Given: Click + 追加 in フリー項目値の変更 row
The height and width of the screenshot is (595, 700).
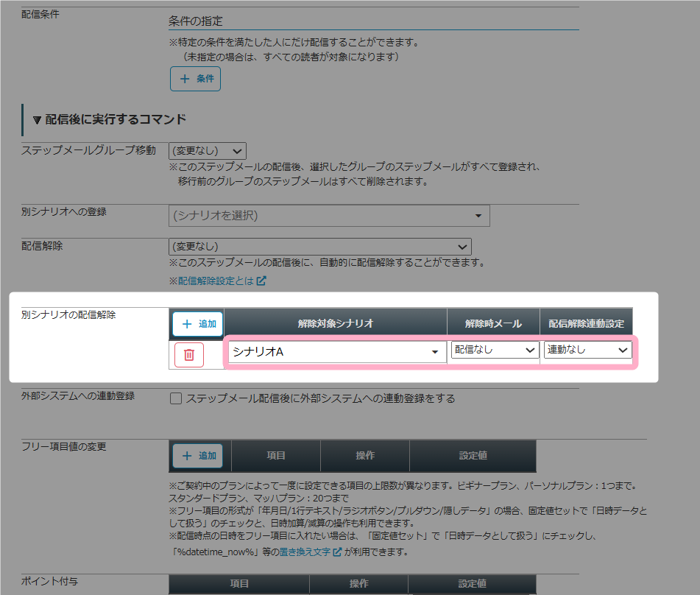Looking at the screenshot, I should click(x=197, y=456).
